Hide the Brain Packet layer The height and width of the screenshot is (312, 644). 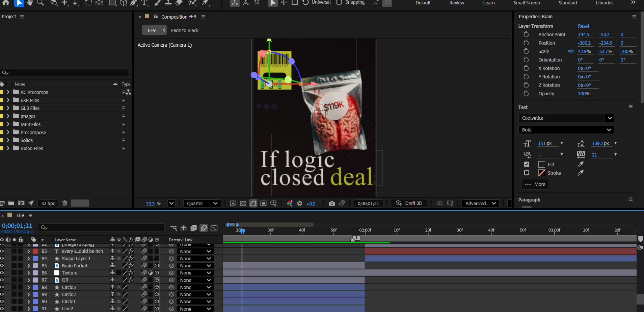pos(2,266)
